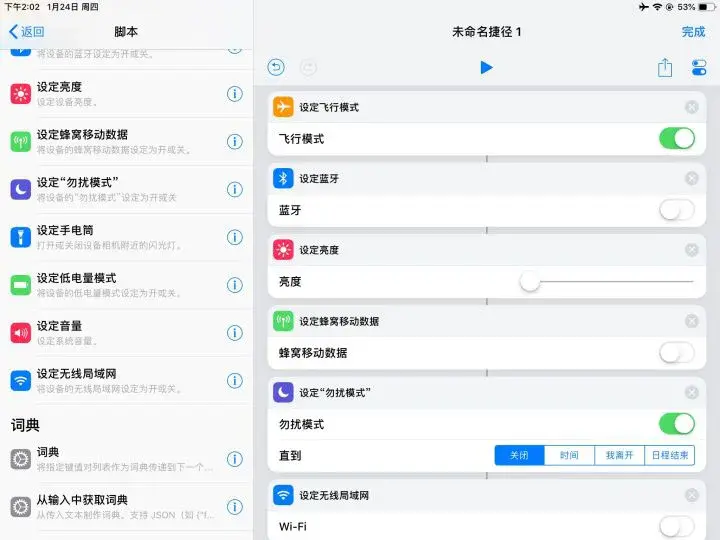Tap the Wi-Fi status bar icon
720x540 pixels.
pyautogui.click(x=657, y=7)
